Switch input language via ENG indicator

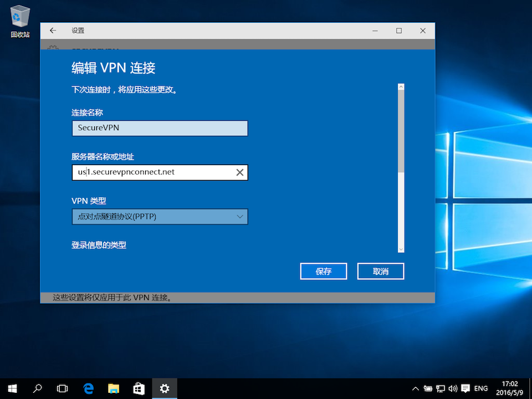481,389
